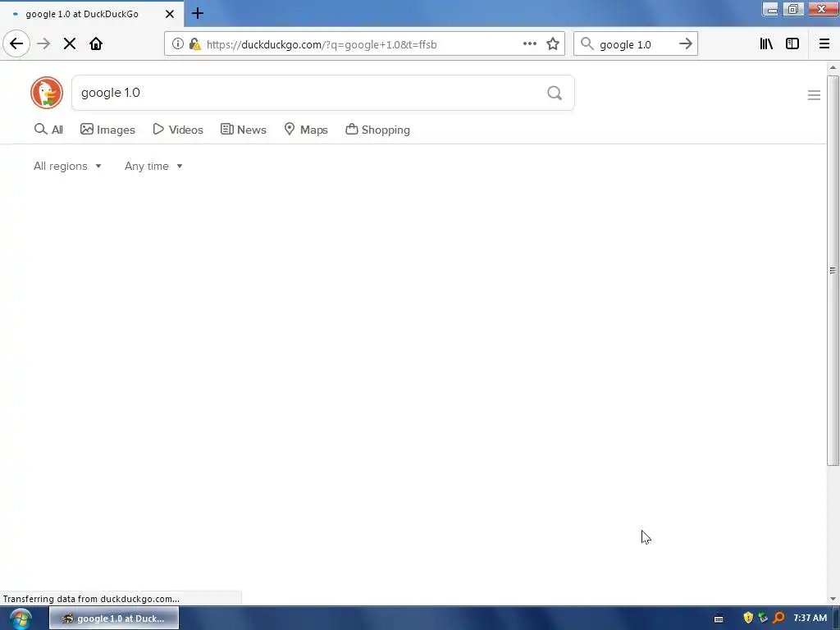Switch to the Videos results tab
840x630 pixels.
point(178,130)
